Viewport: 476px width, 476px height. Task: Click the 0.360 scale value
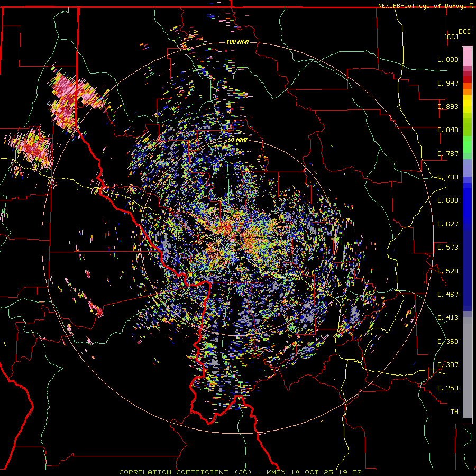[448, 342]
